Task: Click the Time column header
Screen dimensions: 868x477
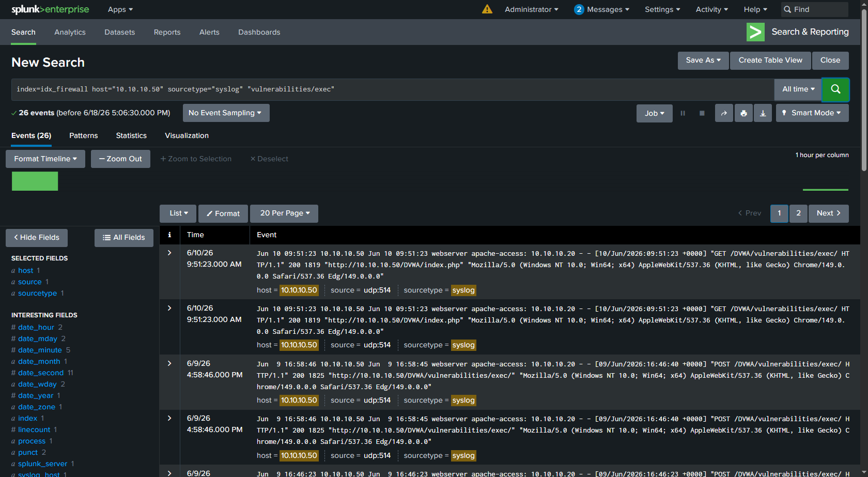Action: pyautogui.click(x=195, y=235)
